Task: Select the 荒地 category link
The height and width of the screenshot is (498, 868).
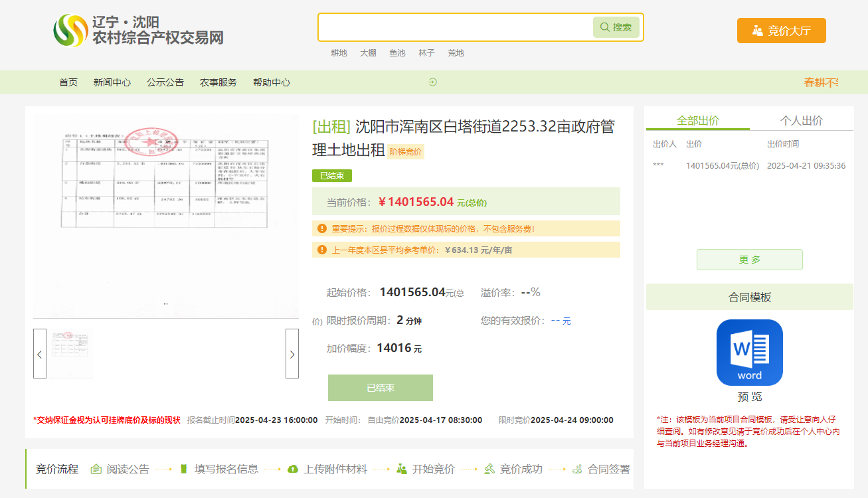Action: [456, 53]
